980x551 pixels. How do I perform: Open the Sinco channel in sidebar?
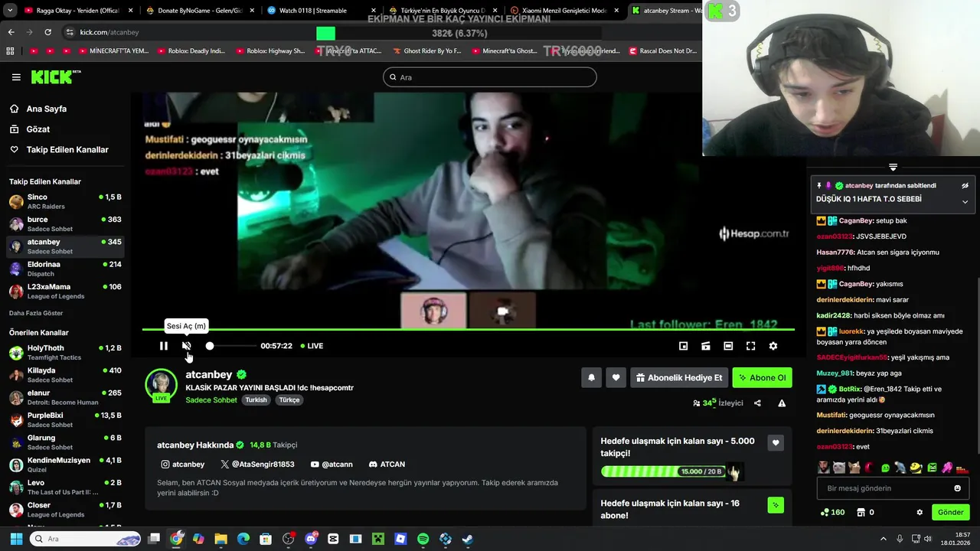pyautogui.click(x=65, y=202)
